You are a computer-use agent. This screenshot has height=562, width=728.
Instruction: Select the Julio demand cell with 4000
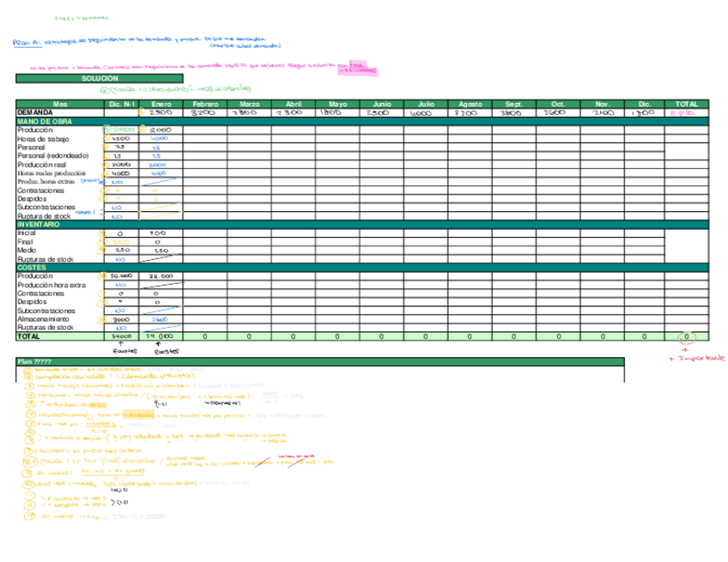[x=426, y=112]
